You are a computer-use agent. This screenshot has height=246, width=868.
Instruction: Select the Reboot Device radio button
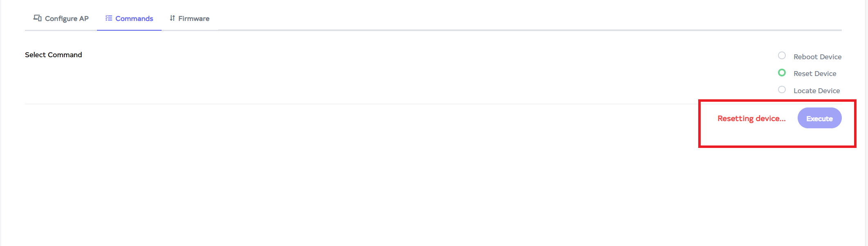pos(782,56)
